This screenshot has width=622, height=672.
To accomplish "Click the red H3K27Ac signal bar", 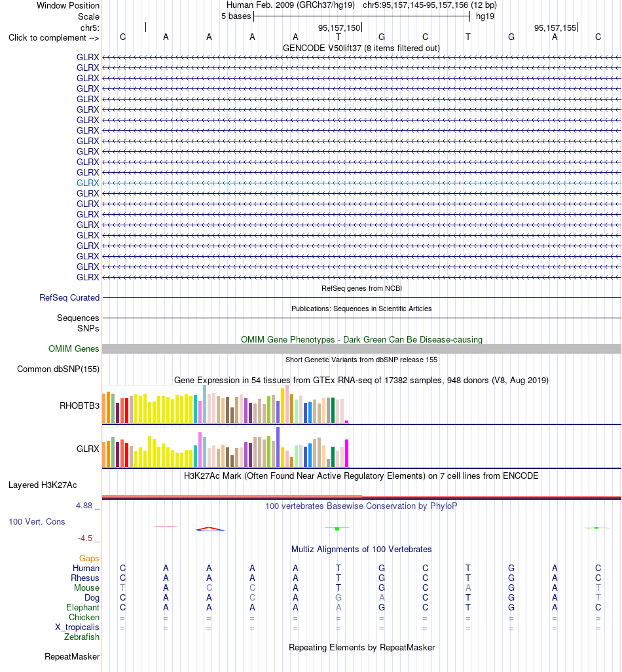I will (x=361, y=497).
